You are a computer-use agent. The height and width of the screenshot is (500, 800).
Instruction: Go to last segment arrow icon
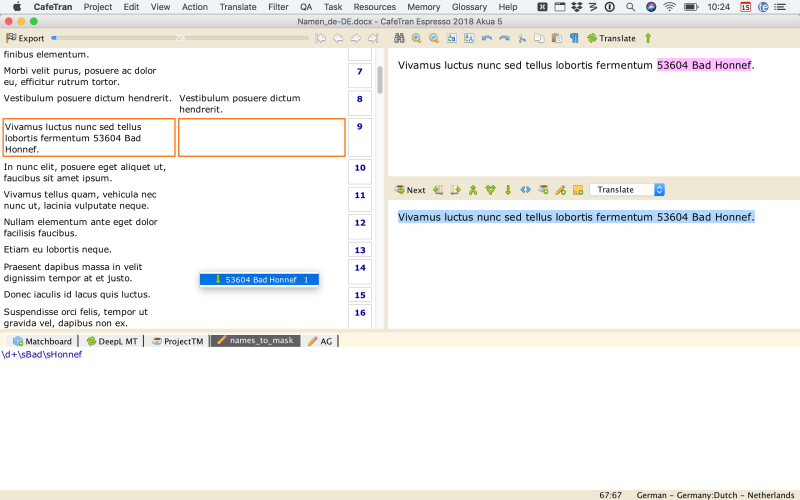coord(373,38)
